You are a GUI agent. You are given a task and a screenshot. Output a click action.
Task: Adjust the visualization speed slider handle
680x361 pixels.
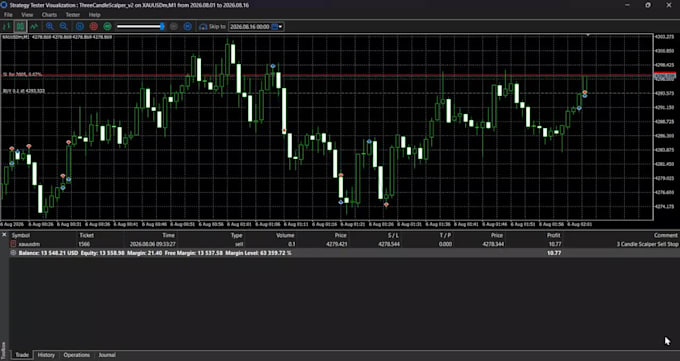(162, 26)
